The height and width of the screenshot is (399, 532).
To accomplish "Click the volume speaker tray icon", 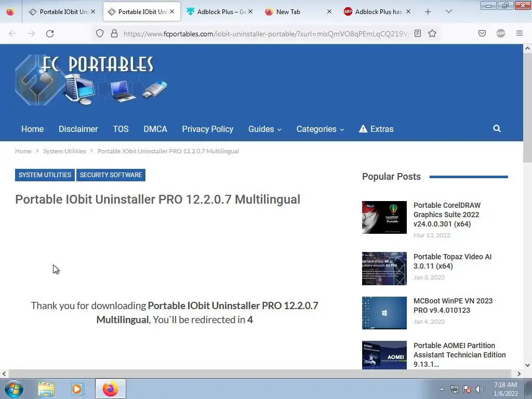I will 480,389.
